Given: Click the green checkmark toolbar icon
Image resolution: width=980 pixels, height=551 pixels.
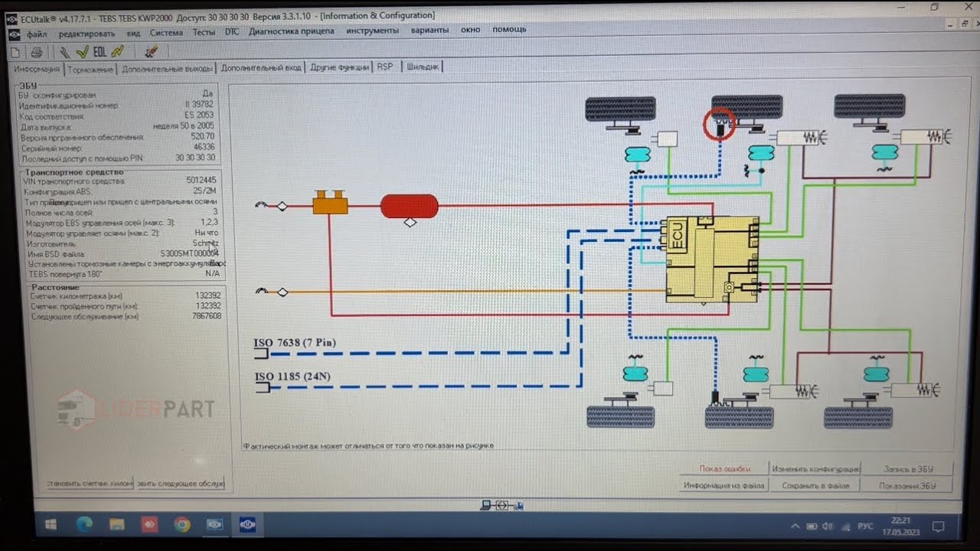Looking at the screenshot, I should (x=82, y=51).
